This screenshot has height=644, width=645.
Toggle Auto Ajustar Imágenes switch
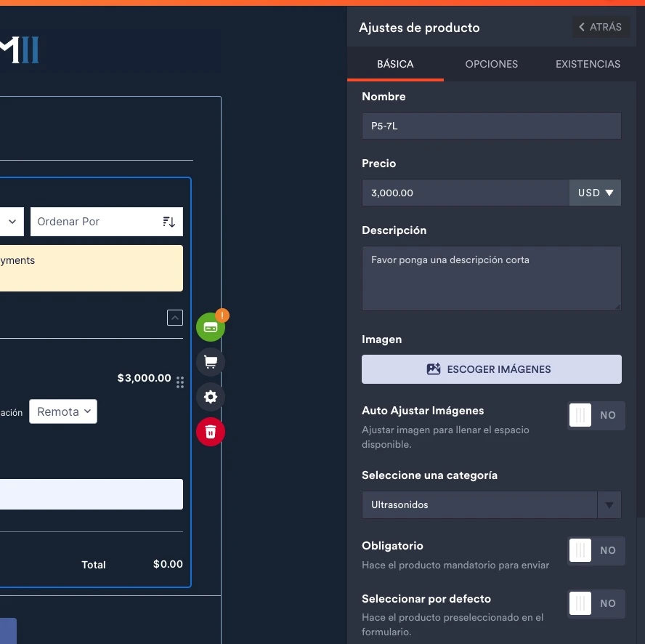pos(595,416)
